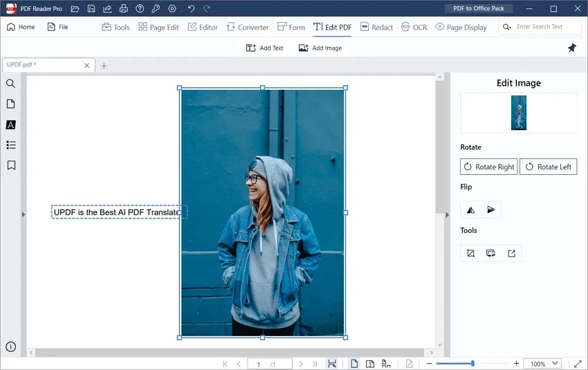
Task: Export the image using the export icon
Action: pos(512,253)
